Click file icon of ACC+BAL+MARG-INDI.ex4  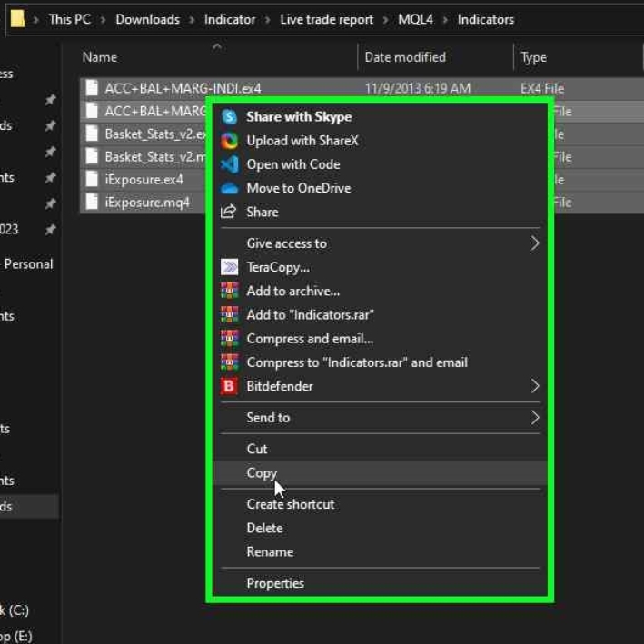pos(92,88)
